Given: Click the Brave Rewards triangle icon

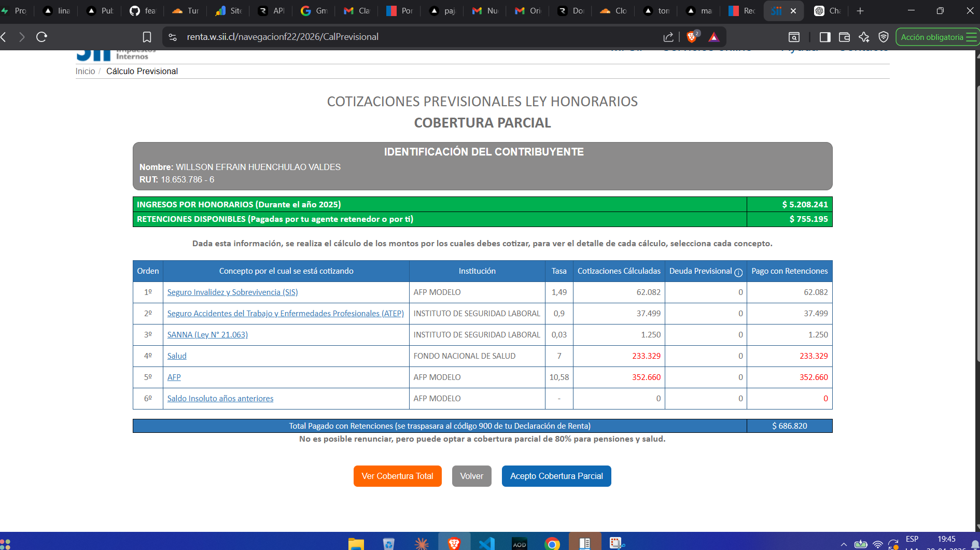Looking at the screenshot, I should pyautogui.click(x=714, y=37).
